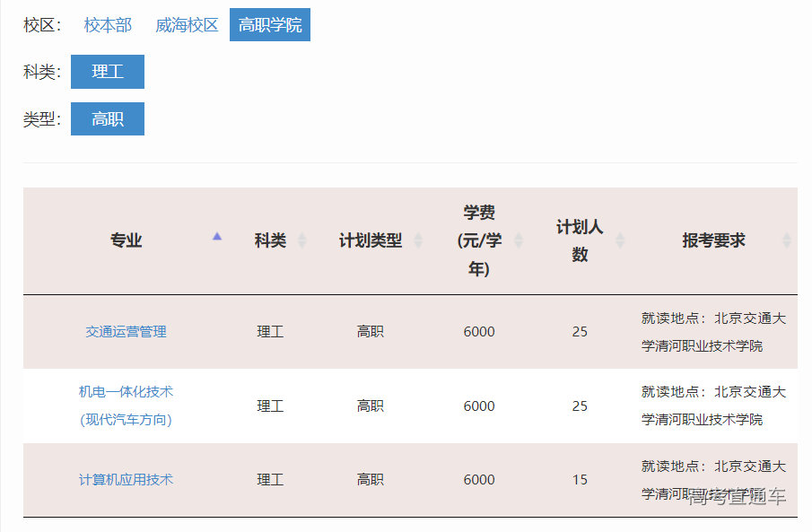Open the 交通运营管理 major link
Screen dimensions: 812x532
(x=126, y=332)
